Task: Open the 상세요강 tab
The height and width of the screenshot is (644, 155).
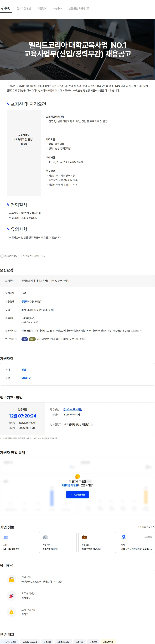Action: [x=6, y=9]
